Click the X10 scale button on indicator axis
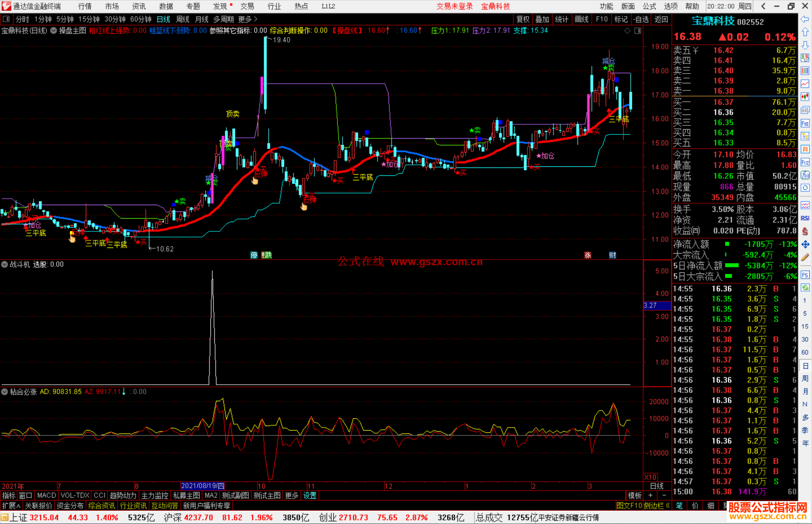Screen dimensions: 812x524 pos(650,477)
